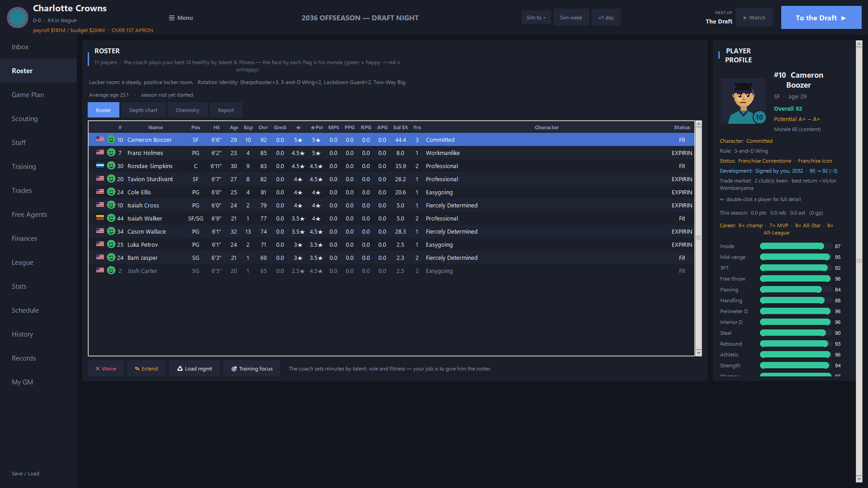This screenshot has width=868, height=488.
Task: Click Cameron Boozer's portrait in Player Profile
Action: click(x=743, y=101)
